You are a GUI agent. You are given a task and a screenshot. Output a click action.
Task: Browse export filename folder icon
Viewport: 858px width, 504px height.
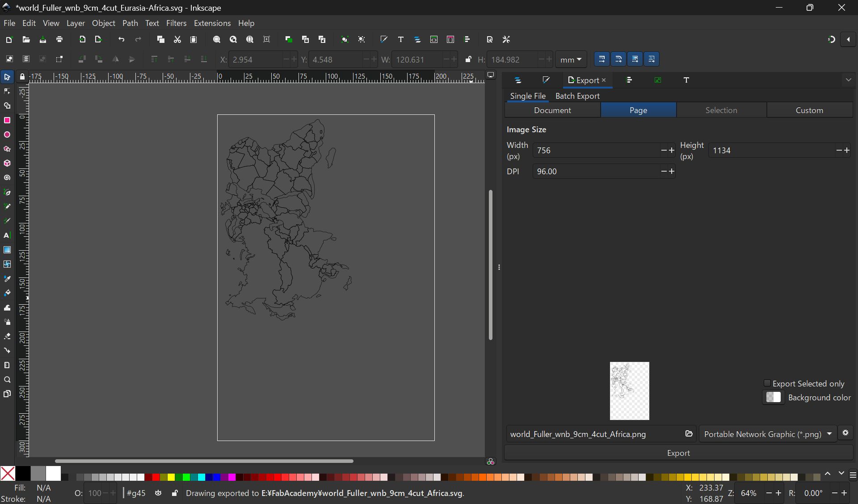[x=689, y=434]
